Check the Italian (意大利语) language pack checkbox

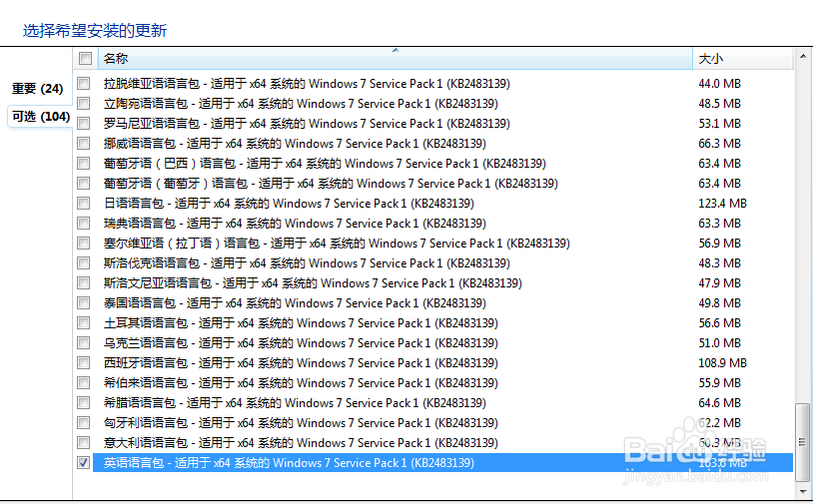point(84,442)
